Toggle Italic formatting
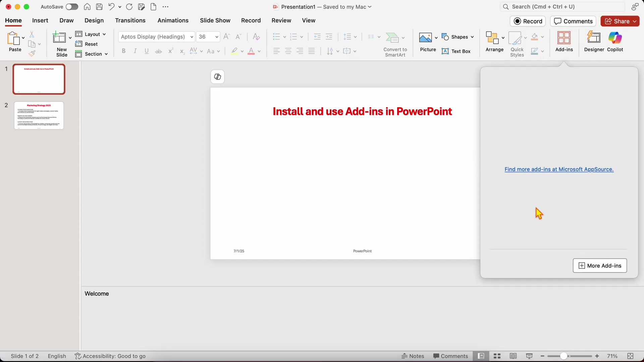The height and width of the screenshot is (362, 644). 135,51
